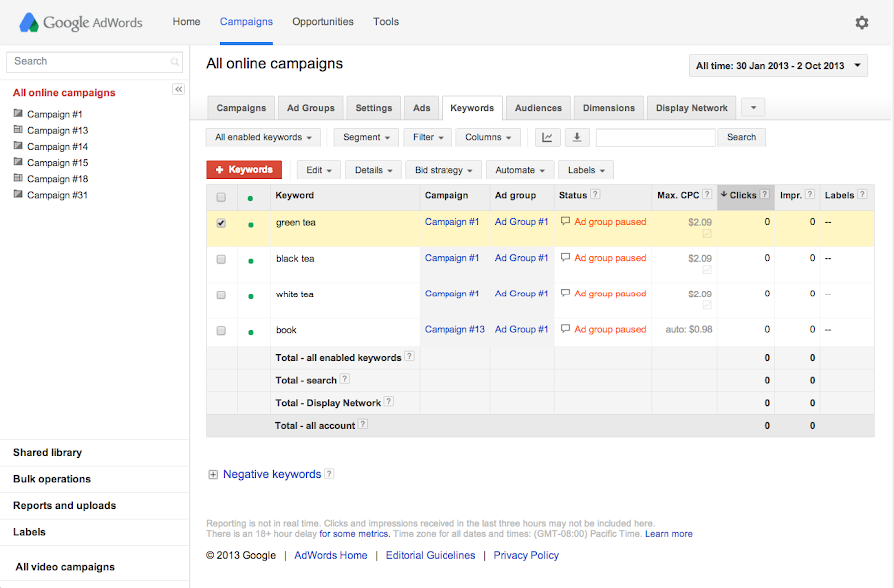The width and height of the screenshot is (894, 588).
Task: Click the chart graph toolbar icon
Action: 547,137
